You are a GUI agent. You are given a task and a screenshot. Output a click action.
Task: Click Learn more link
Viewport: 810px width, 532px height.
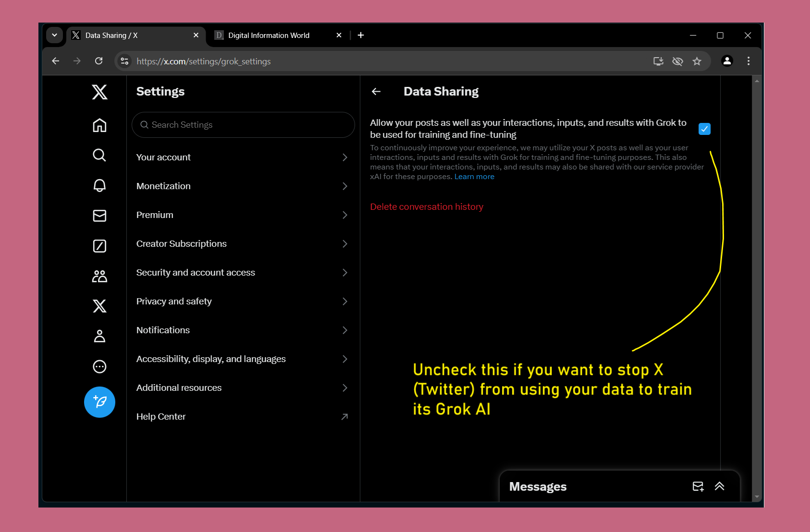pyautogui.click(x=474, y=177)
